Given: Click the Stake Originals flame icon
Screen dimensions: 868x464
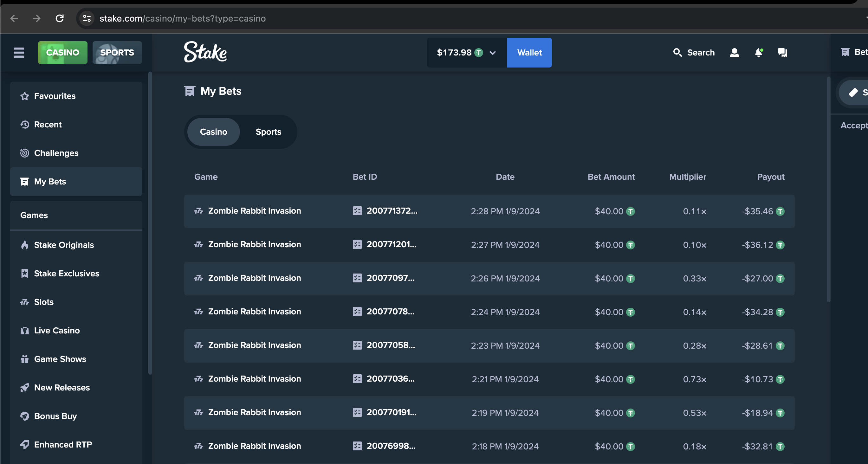Looking at the screenshot, I should click(25, 245).
